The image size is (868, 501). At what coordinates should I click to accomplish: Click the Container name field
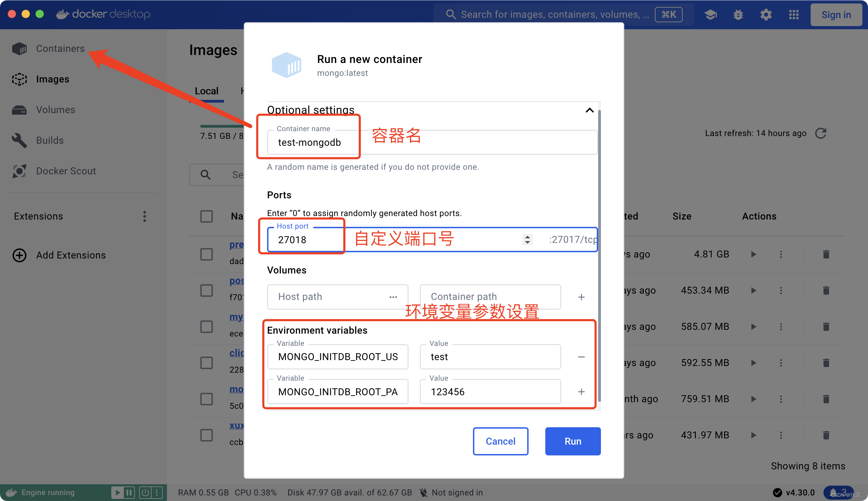tap(432, 143)
